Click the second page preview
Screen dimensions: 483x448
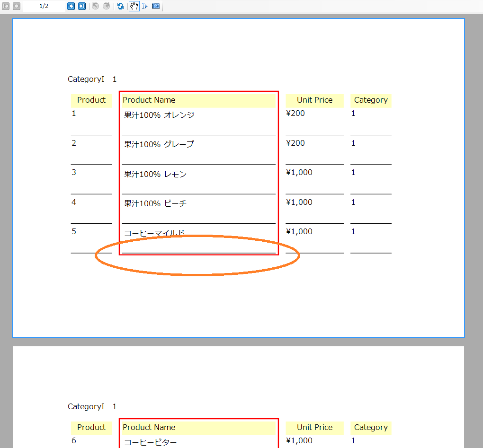(238, 397)
